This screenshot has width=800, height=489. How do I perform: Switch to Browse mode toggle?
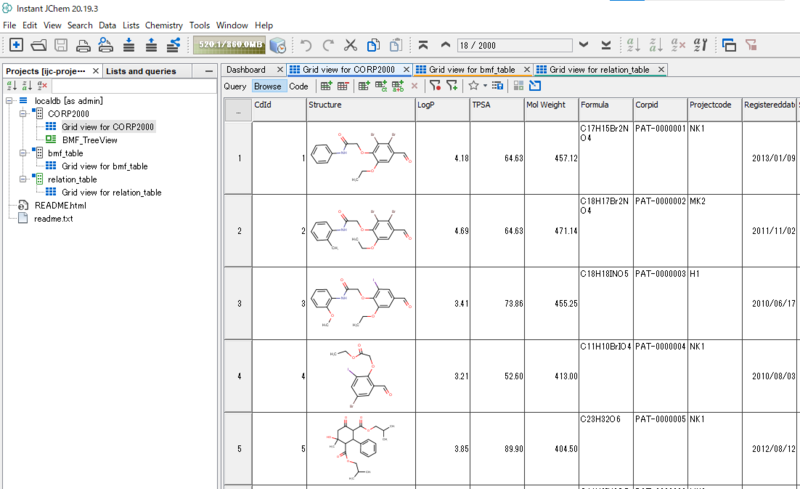tap(267, 86)
